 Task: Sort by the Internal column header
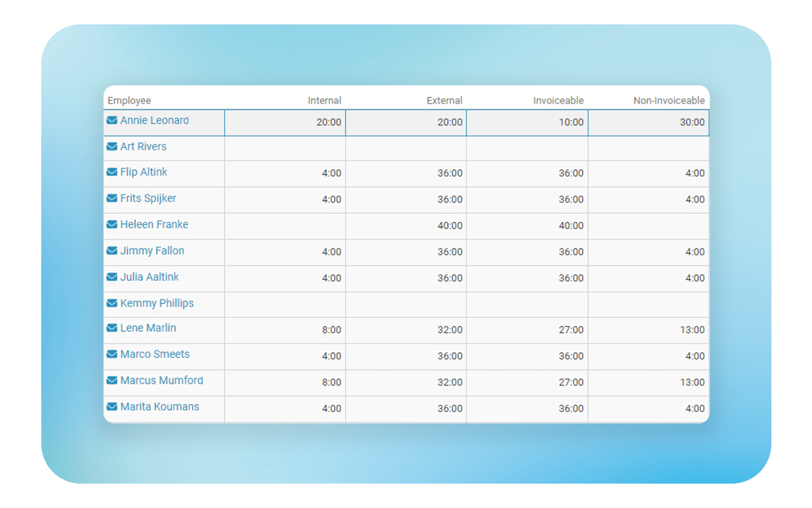(x=324, y=101)
